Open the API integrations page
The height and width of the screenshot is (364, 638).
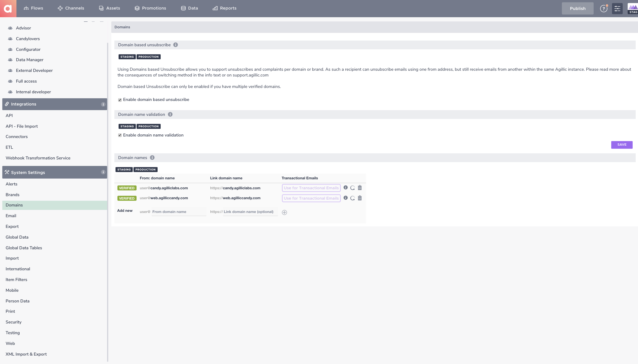[x=9, y=115]
